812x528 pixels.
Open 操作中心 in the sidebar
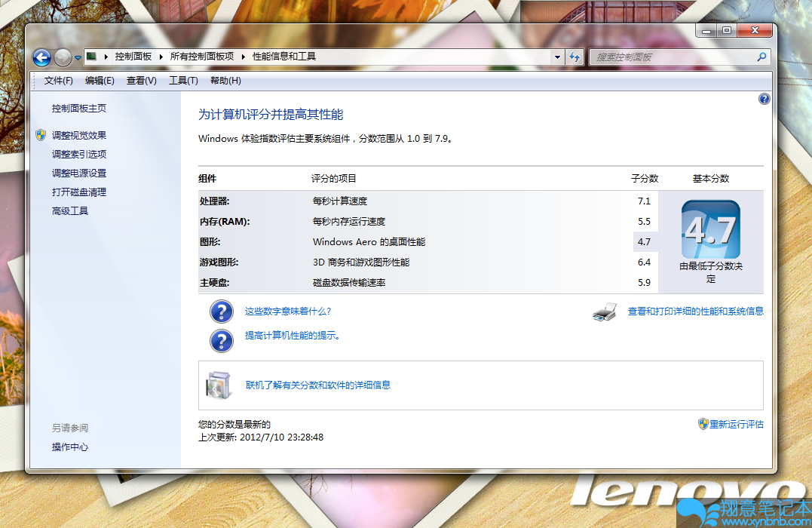pyautogui.click(x=70, y=447)
